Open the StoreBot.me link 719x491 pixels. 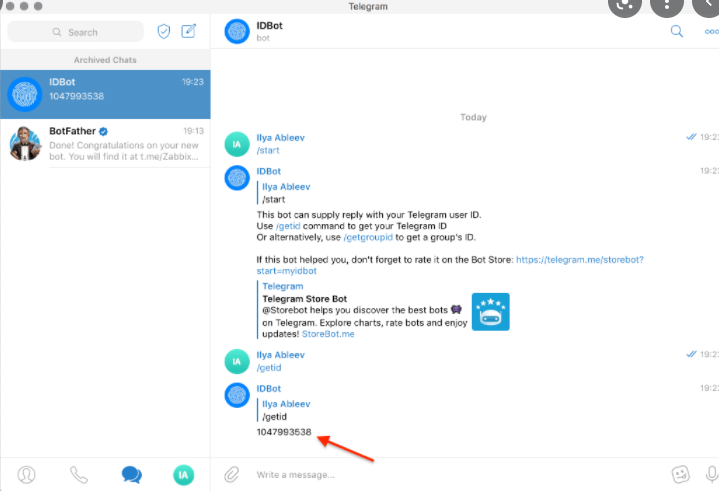point(328,334)
